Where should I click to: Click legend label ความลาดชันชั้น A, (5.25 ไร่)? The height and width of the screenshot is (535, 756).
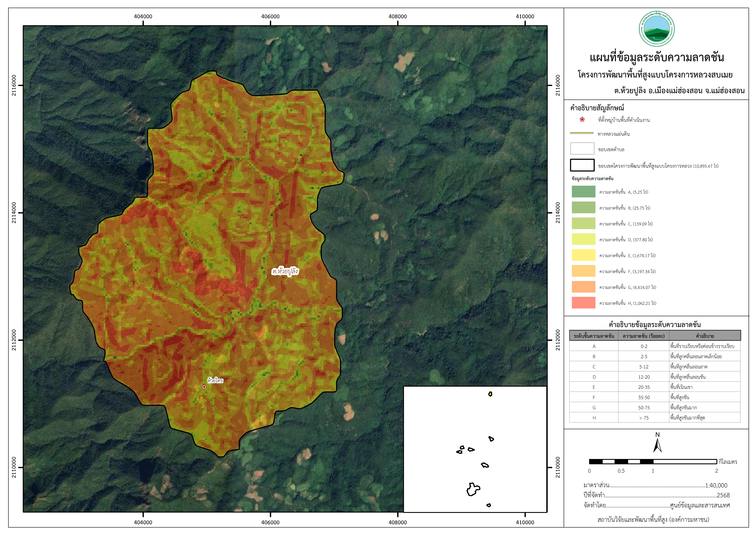624,192
